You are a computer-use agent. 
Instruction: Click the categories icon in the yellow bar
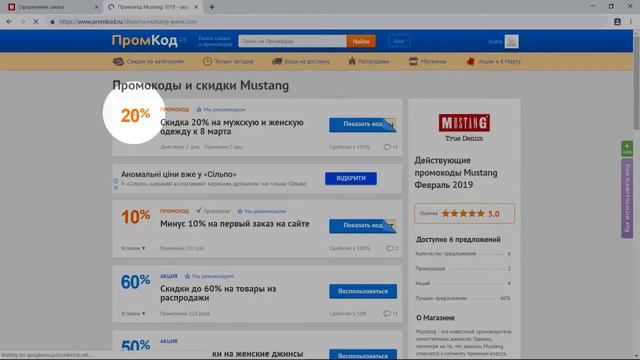[118, 61]
